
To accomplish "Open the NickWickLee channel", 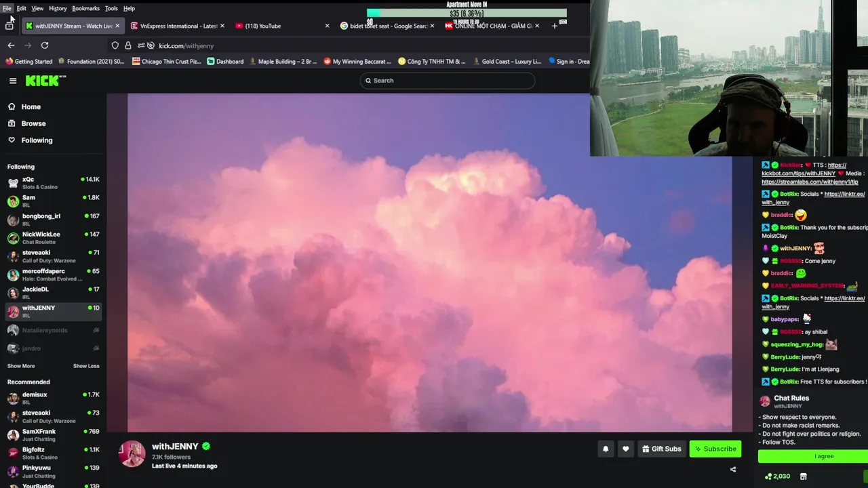I will click(x=53, y=237).
